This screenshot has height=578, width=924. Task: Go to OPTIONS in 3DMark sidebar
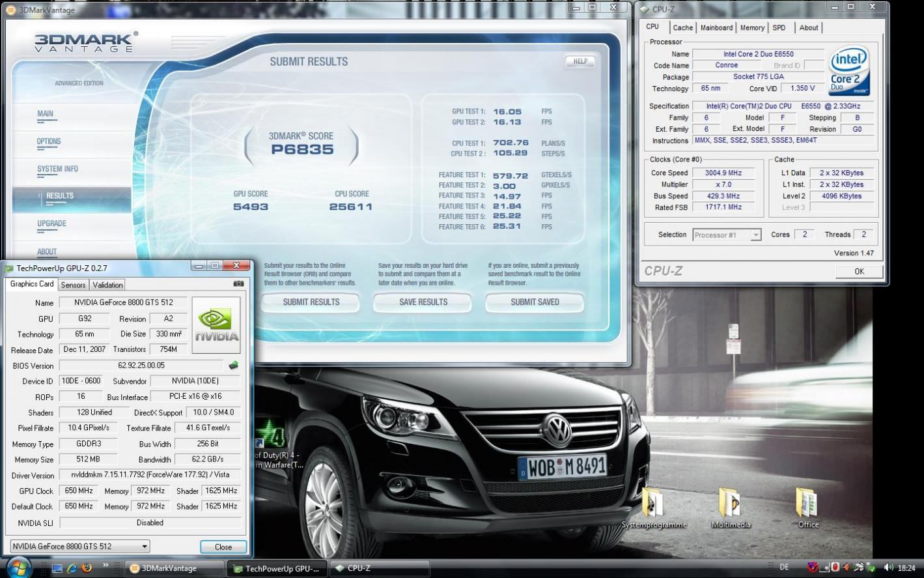click(x=49, y=141)
